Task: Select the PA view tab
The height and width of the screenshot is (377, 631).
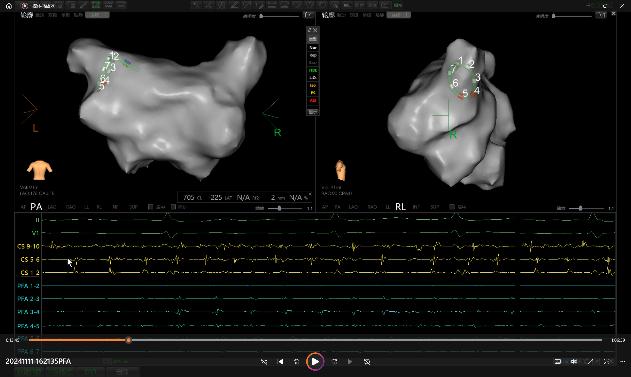Action: [x=36, y=207]
